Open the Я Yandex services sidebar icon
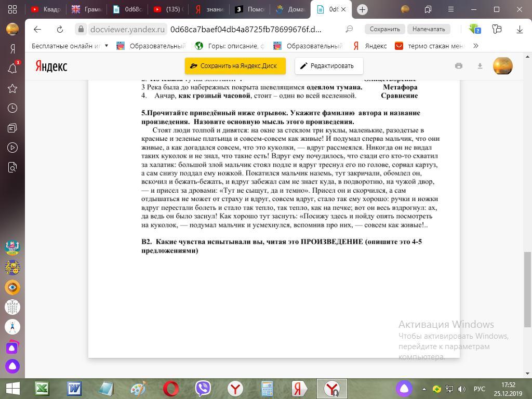 12,49
